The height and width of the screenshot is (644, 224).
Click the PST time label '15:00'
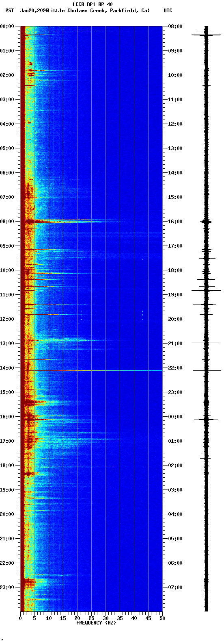pyautogui.click(x=7, y=392)
